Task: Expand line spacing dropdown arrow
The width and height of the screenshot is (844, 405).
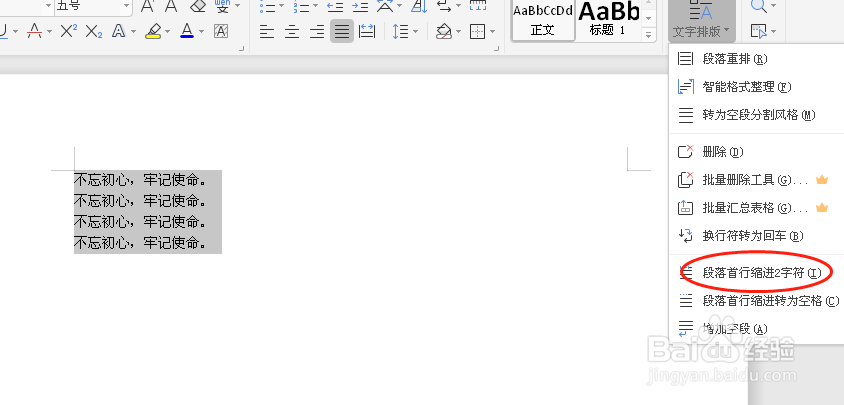Action: [416, 32]
